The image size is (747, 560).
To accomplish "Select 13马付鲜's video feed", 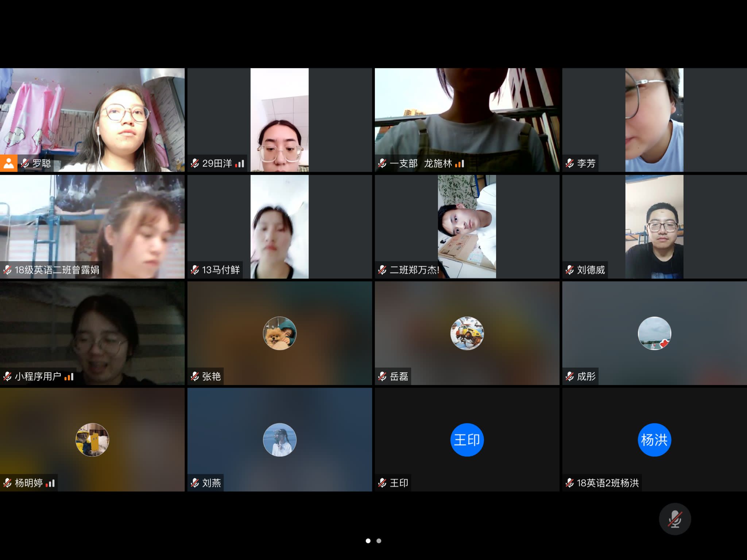I will point(280,227).
